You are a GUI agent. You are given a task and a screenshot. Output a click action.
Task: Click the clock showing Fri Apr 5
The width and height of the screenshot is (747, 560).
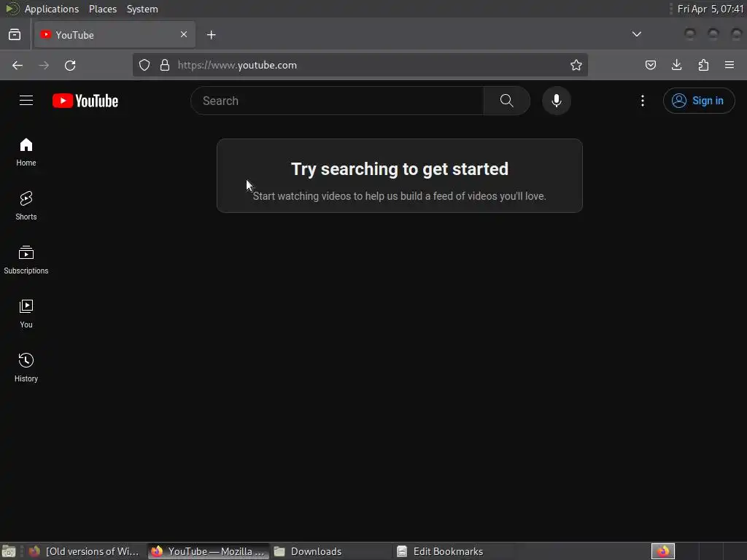(711, 9)
